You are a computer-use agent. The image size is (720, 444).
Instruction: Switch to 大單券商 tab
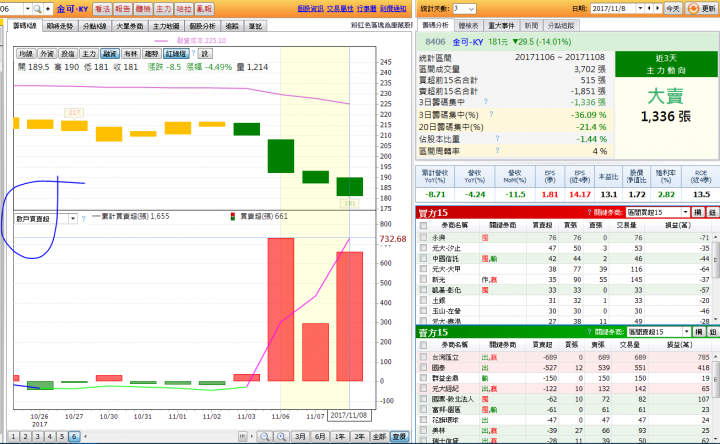pos(129,26)
